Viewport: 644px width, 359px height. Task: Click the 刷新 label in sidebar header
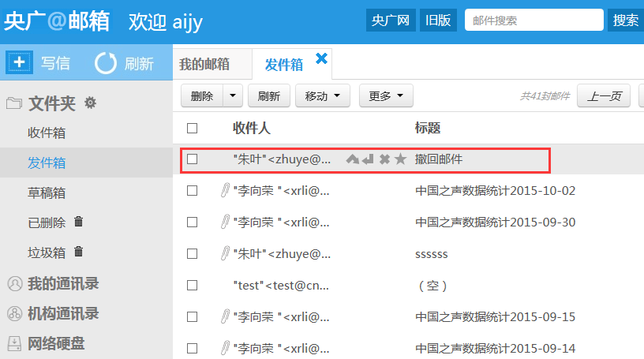[x=139, y=63]
